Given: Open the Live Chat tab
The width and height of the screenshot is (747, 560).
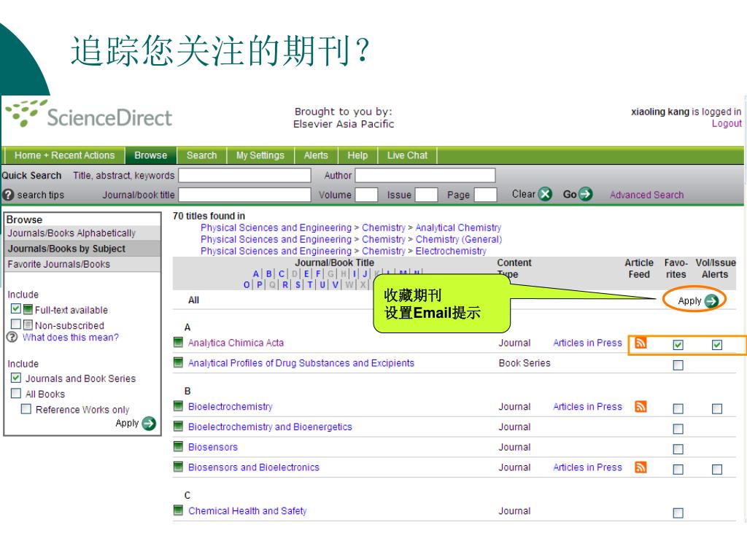Looking at the screenshot, I should point(407,156).
